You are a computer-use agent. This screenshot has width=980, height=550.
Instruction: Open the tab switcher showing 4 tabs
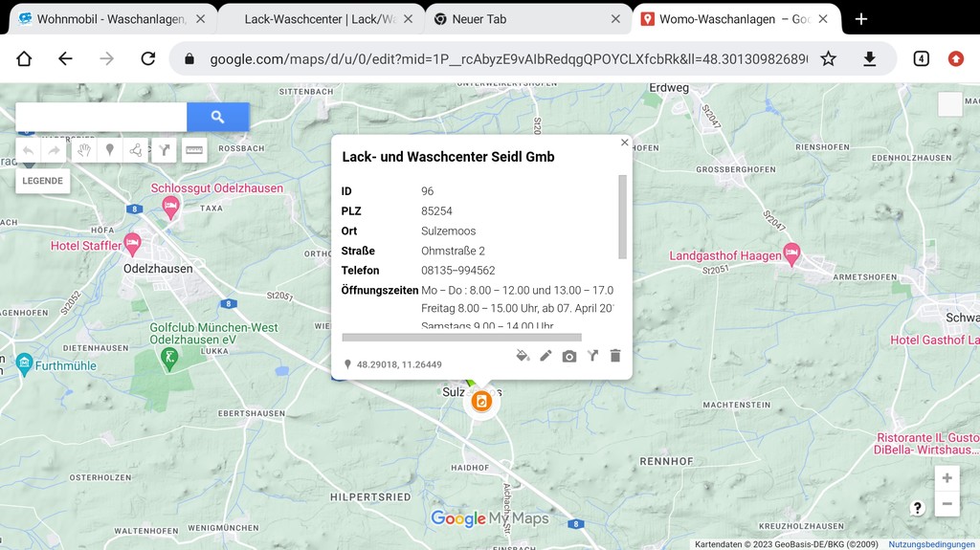tap(921, 58)
